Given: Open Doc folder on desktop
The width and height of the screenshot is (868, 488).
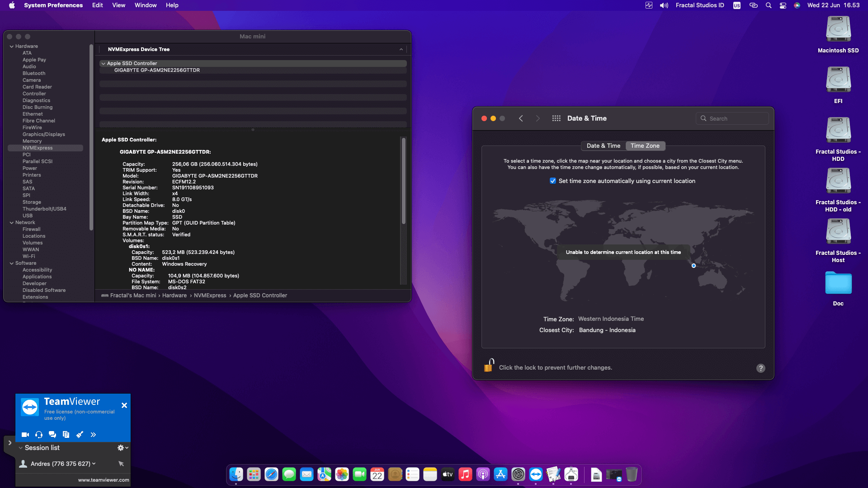Looking at the screenshot, I should click(839, 283).
